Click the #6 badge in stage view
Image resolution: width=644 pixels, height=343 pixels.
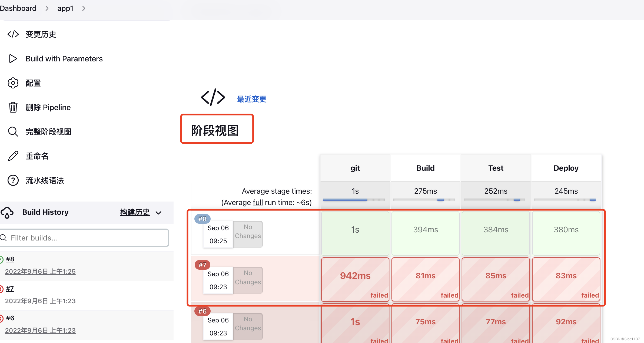[x=203, y=311]
